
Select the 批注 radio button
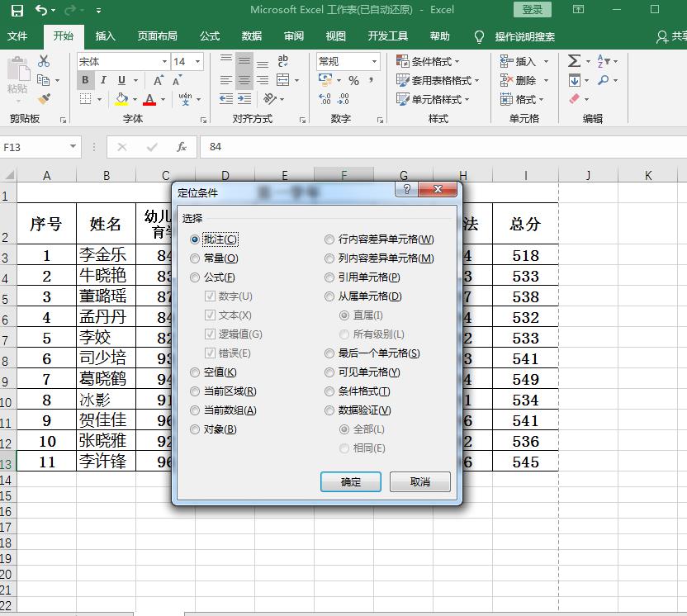click(x=193, y=239)
